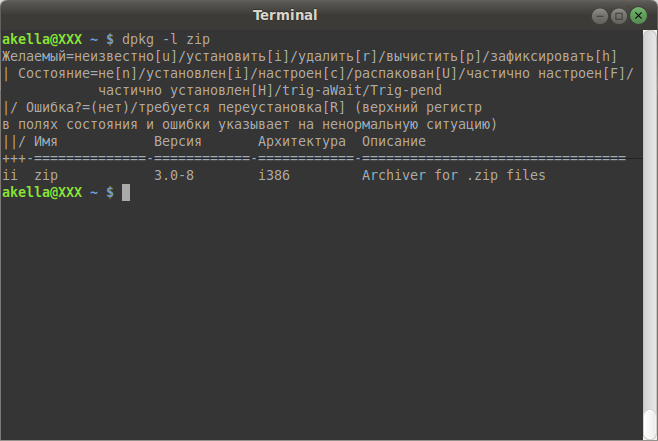Click the version value '3.0-8'
This screenshot has width=658, height=441.
(x=174, y=175)
